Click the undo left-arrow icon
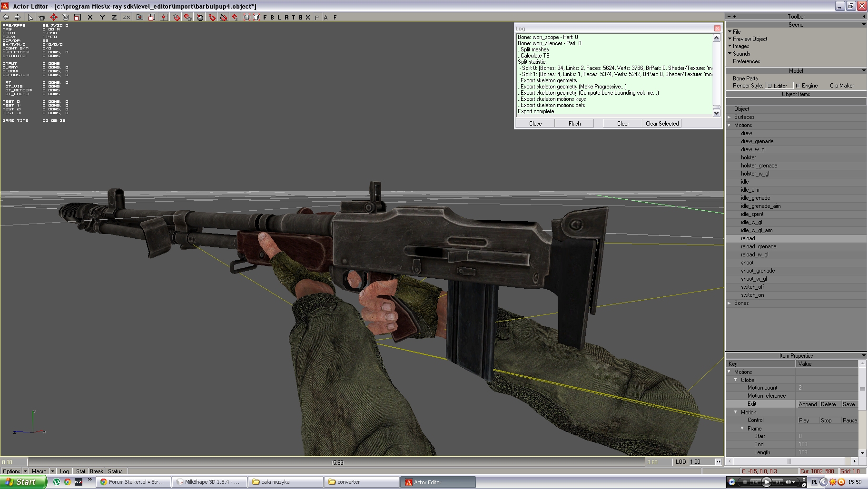Screen dimensions: 868x489 [6, 17]
